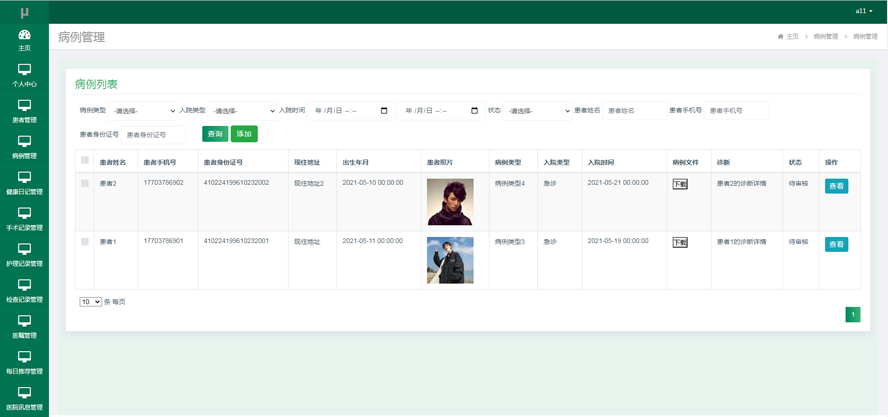Go to 护理记录管理 sidebar icon
Screen dimensions: 888x417
coord(24,249)
